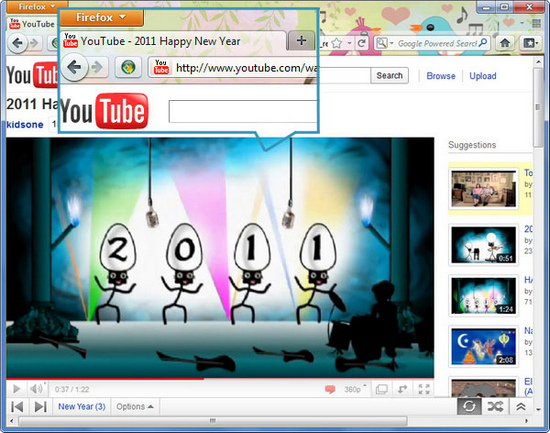Open the URL history dropdown arrow
The width and height of the screenshot is (550, 433).
[349, 43]
